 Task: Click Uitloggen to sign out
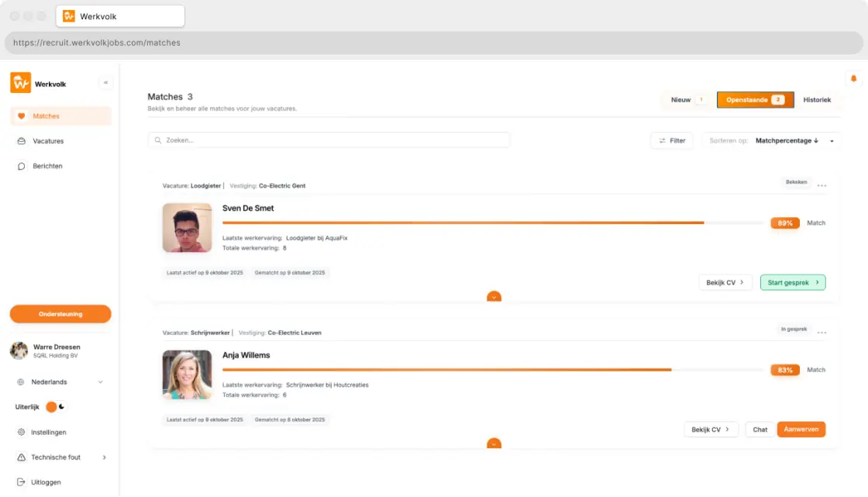pos(45,481)
